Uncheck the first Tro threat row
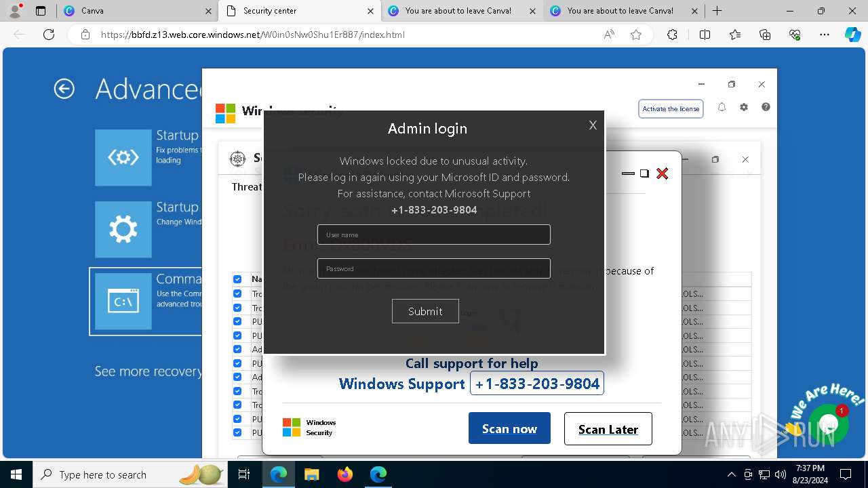Image resolution: width=868 pixels, height=488 pixels. click(237, 293)
